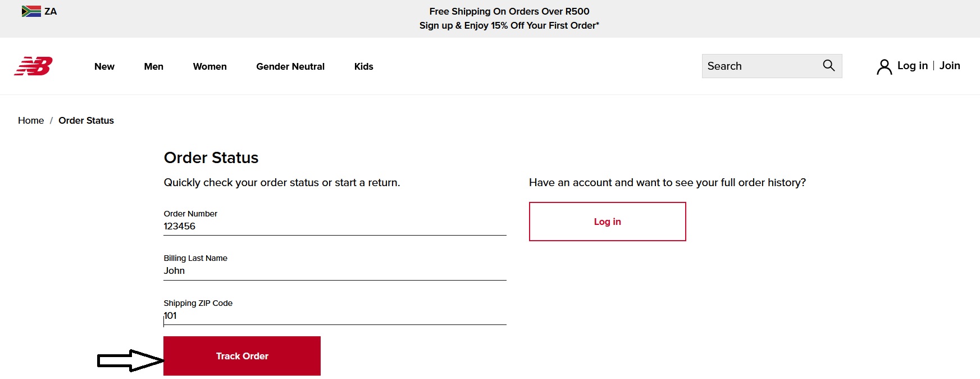This screenshot has width=980, height=379.
Task: Click the Join link
Action: tap(950, 66)
